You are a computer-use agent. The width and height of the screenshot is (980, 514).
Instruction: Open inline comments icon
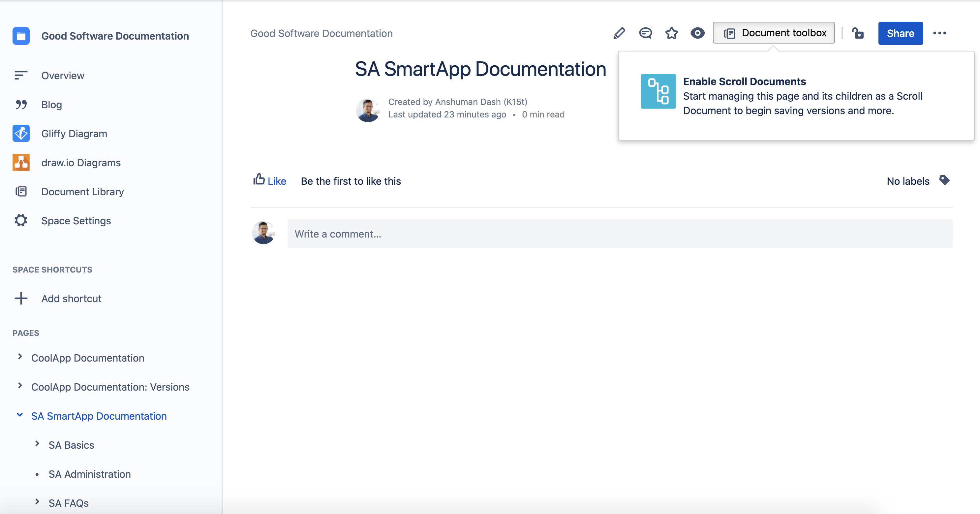pyautogui.click(x=645, y=33)
